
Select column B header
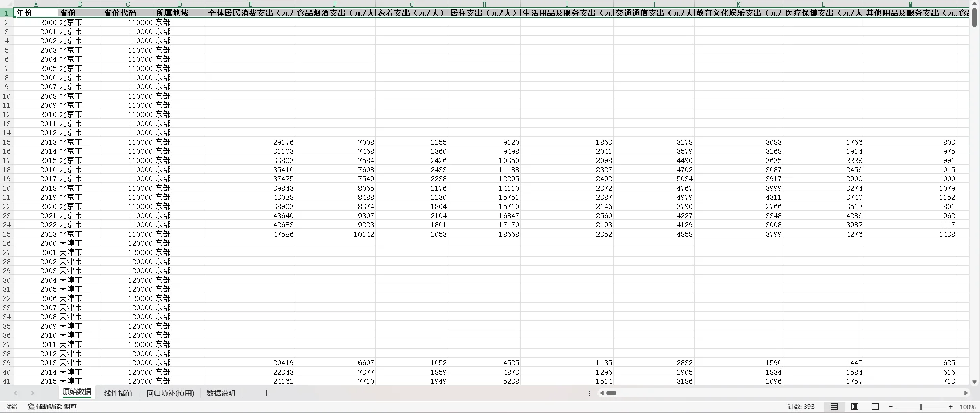80,4
